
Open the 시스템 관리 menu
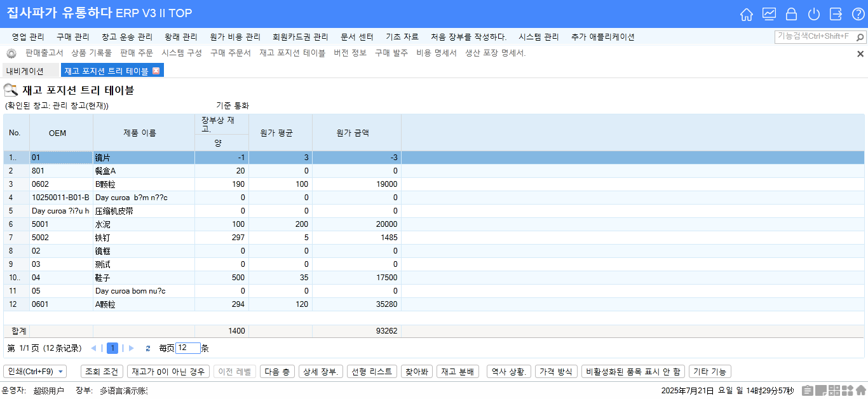pyautogui.click(x=539, y=37)
